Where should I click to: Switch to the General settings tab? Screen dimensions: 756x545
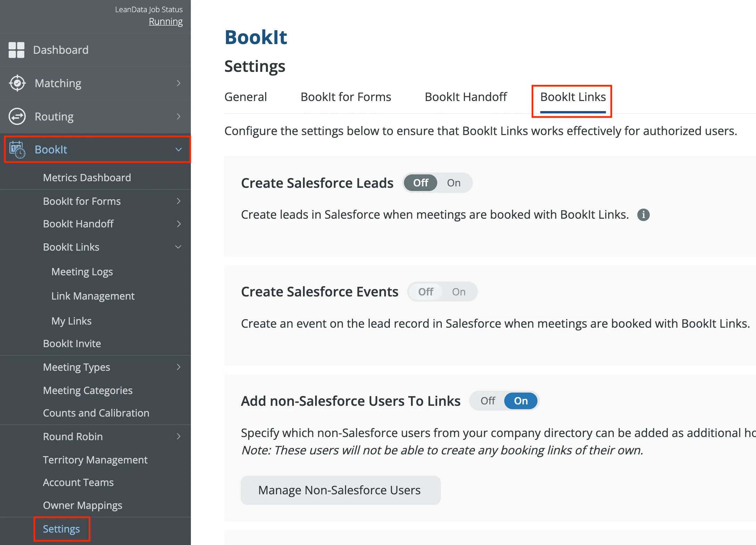point(246,97)
